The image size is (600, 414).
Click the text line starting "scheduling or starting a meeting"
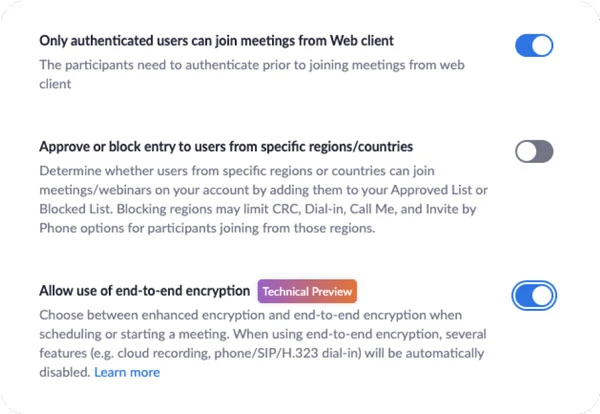(x=243, y=334)
